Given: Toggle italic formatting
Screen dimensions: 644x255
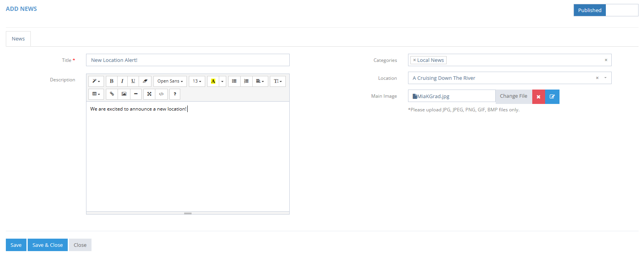Looking at the screenshot, I should 122,81.
